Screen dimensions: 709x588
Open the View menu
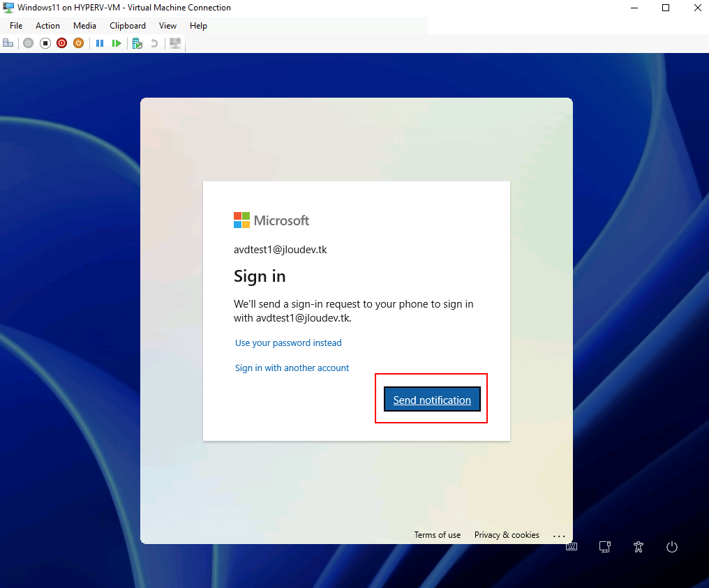coord(167,26)
